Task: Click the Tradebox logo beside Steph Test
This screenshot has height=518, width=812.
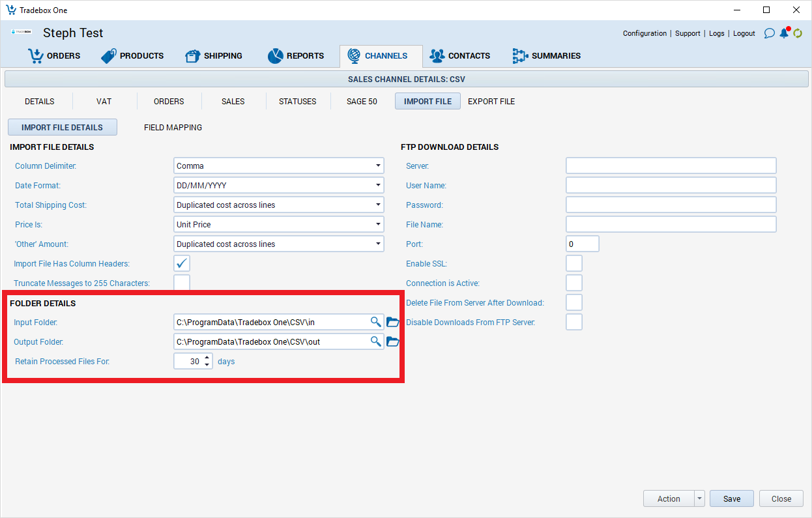Action: coord(22,32)
